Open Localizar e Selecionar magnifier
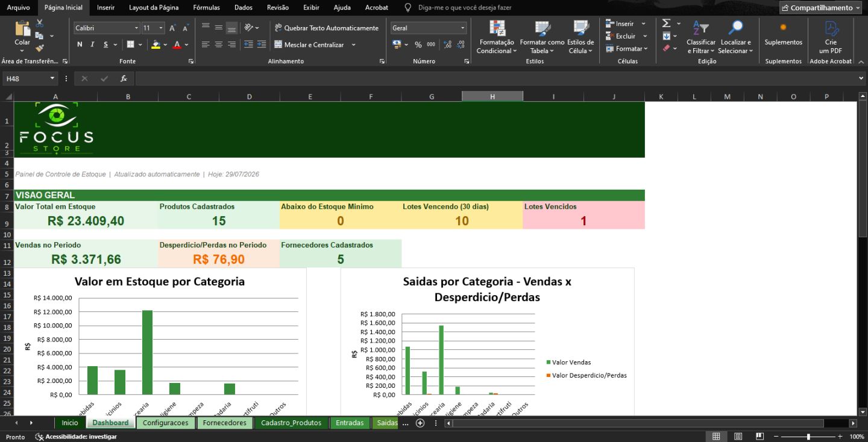The width and height of the screenshot is (868, 442). pyautogui.click(x=735, y=37)
